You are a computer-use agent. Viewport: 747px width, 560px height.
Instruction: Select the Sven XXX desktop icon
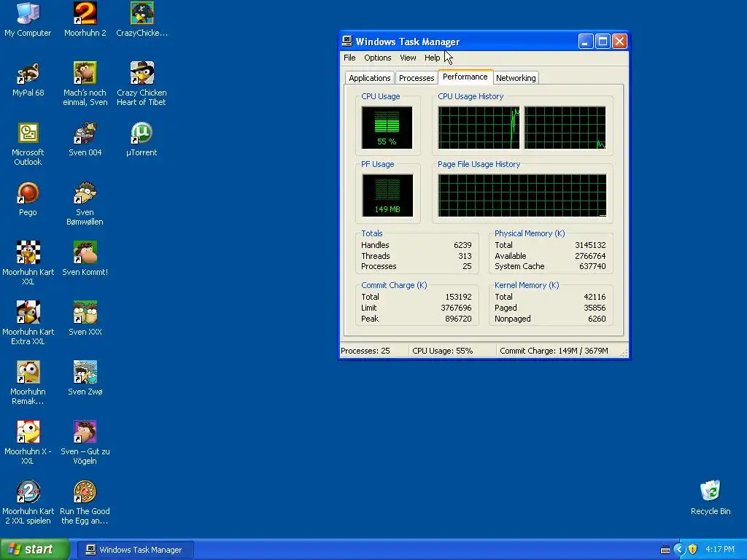[x=85, y=319]
